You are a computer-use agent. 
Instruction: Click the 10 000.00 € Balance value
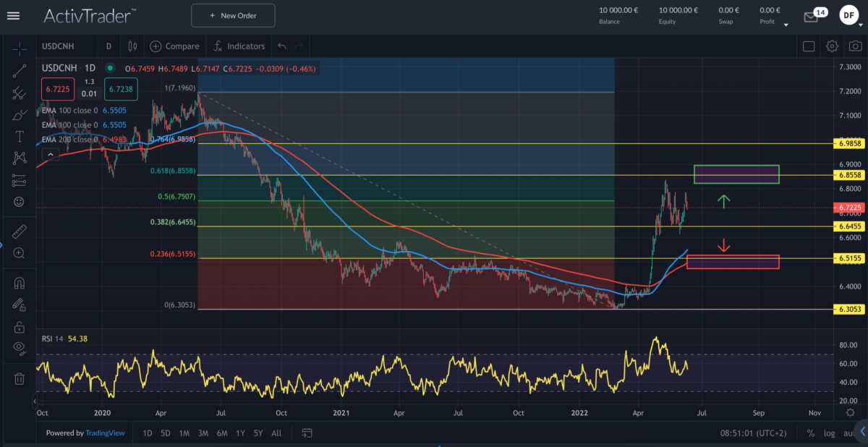[x=618, y=10]
